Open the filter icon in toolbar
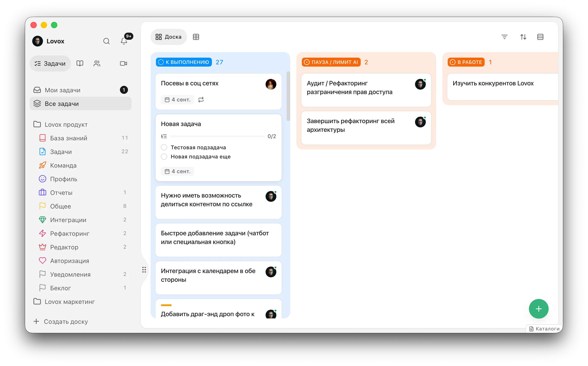The width and height of the screenshot is (588, 366). pos(504,37)
